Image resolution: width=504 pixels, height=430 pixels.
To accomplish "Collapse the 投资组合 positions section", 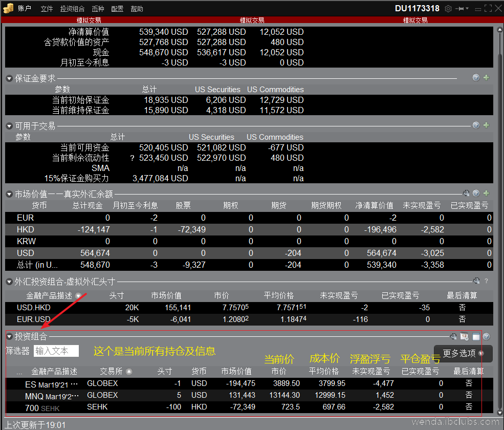I will [x=9, y=337].
